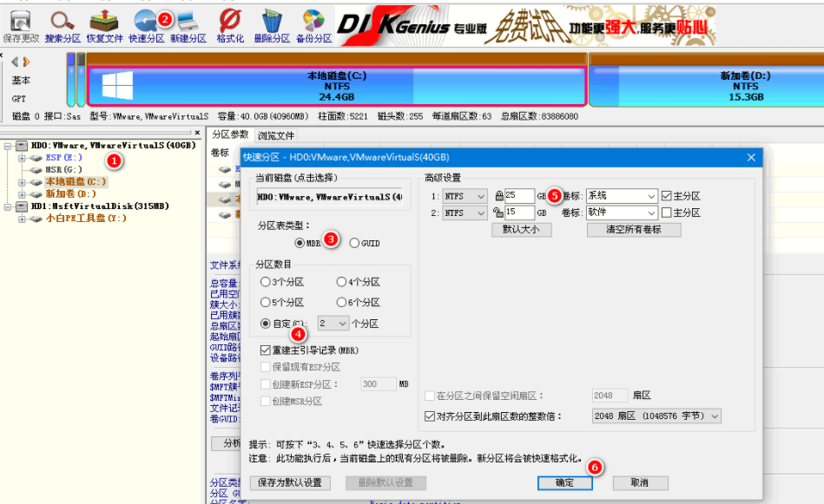Choose 4个分区 option

pos(341,282)
